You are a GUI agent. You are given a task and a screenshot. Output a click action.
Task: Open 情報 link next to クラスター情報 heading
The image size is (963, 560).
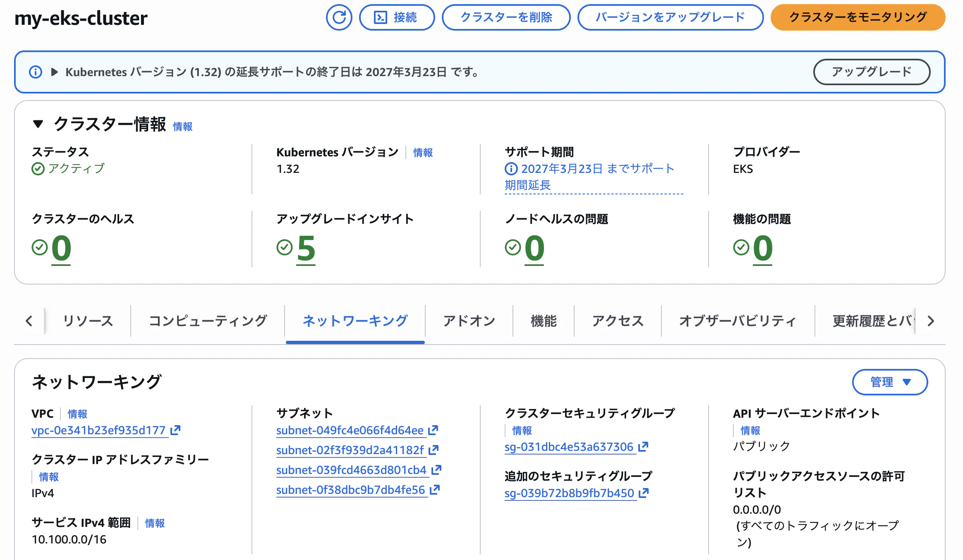pyautogui.click(x=182, y=127)
